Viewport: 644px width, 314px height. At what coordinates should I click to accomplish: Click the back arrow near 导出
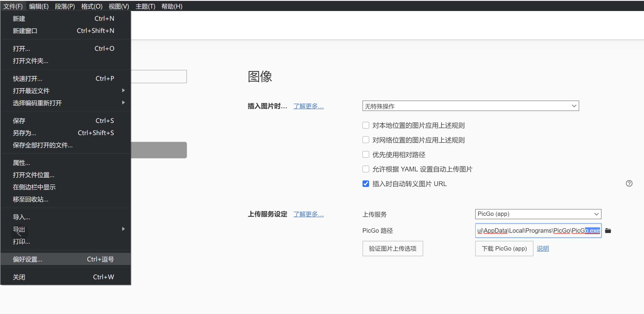click(x=19, y=234)
